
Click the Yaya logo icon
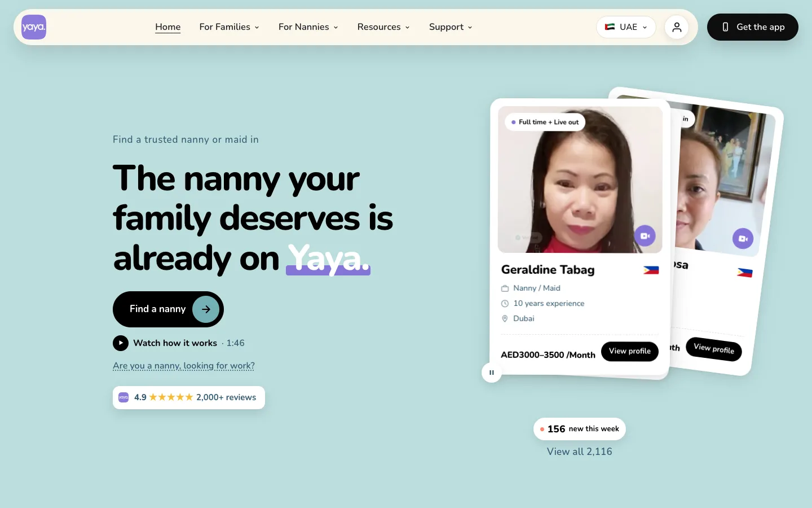[34, 27]
